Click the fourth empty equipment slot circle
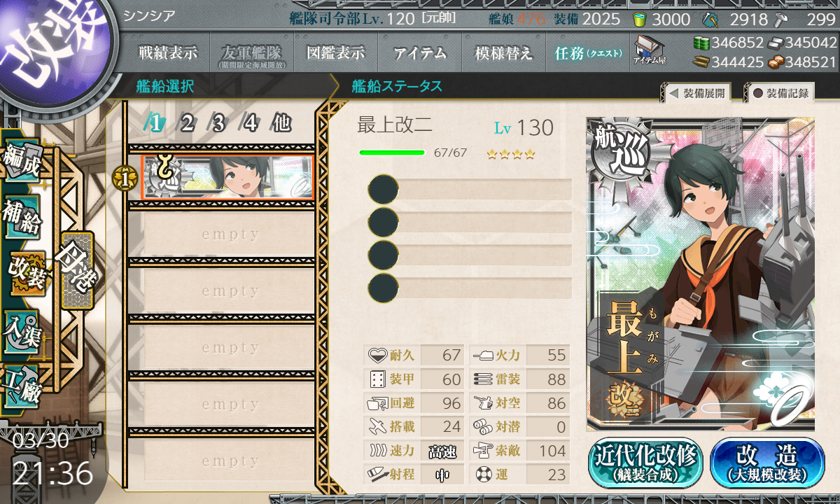Screen dimensions: 840x504 pyautogui.click(x=383, y=288)
